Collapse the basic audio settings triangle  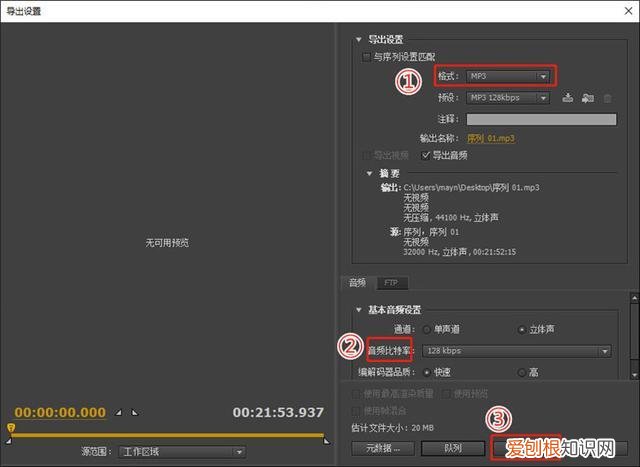click(358, 310)
